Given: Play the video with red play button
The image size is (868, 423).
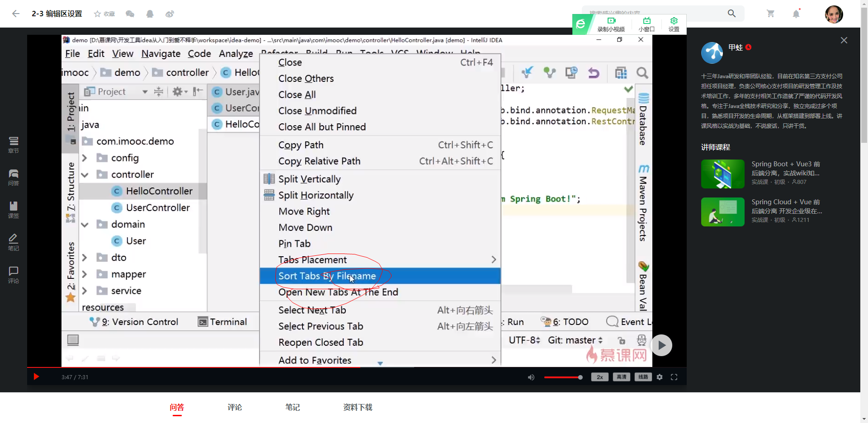Looking at the screenshot, I should click(36, 376).
